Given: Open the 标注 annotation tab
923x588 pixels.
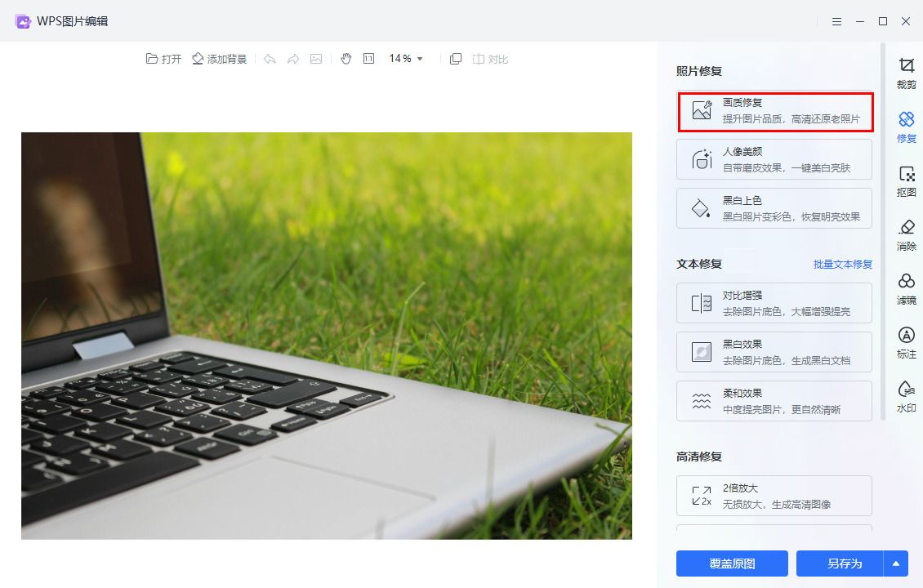Looking at the screenshot, I should [x=907, y=343].
